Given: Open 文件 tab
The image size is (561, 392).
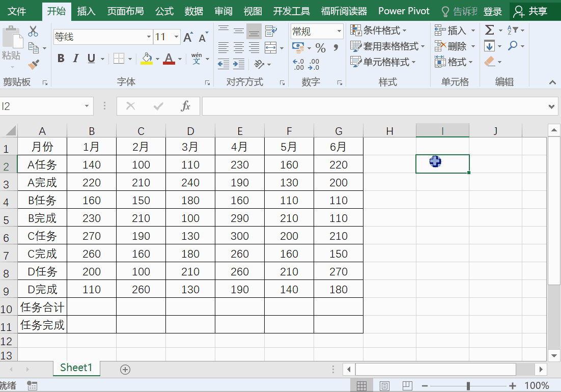Looking at the screenshot, I should click(16, 11).
